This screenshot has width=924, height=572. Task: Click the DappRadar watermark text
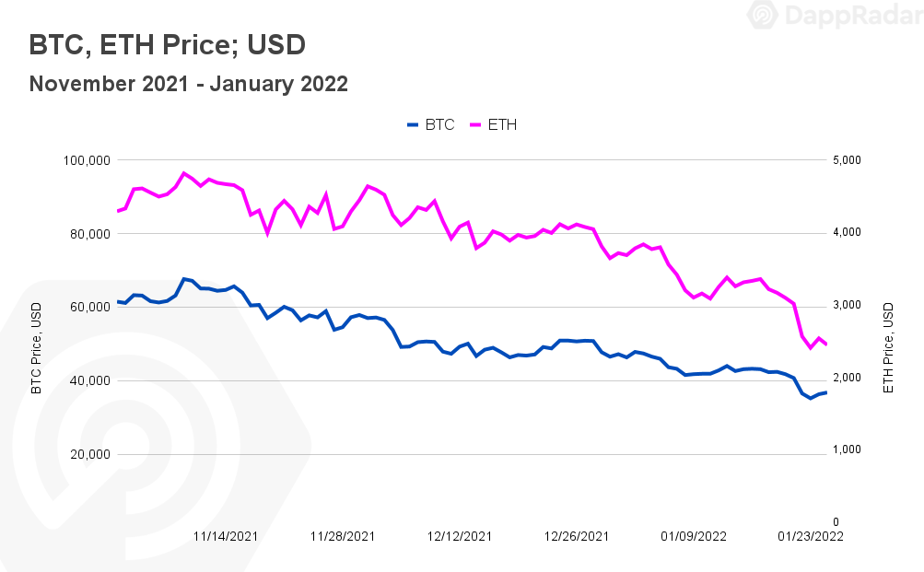(x=855, y=16)
